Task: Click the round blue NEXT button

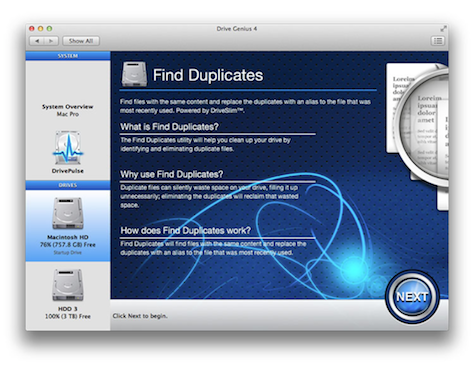Action: [412, 297]
